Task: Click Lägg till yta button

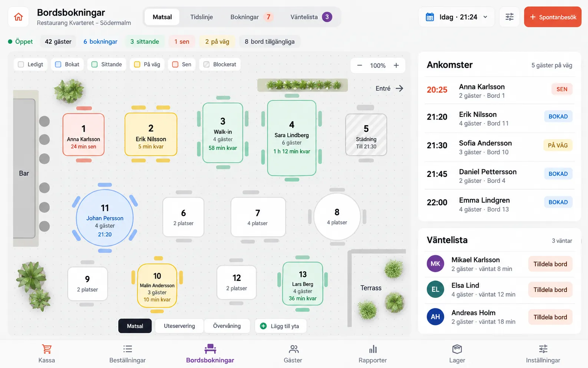Action: (x=280, y=326)
